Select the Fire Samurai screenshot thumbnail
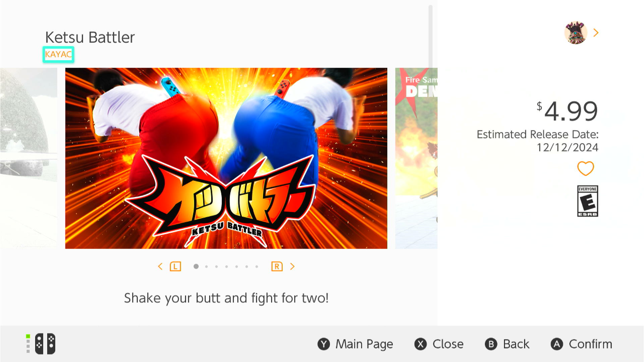This screenshot has width=644, height=362. pos(416,158)
